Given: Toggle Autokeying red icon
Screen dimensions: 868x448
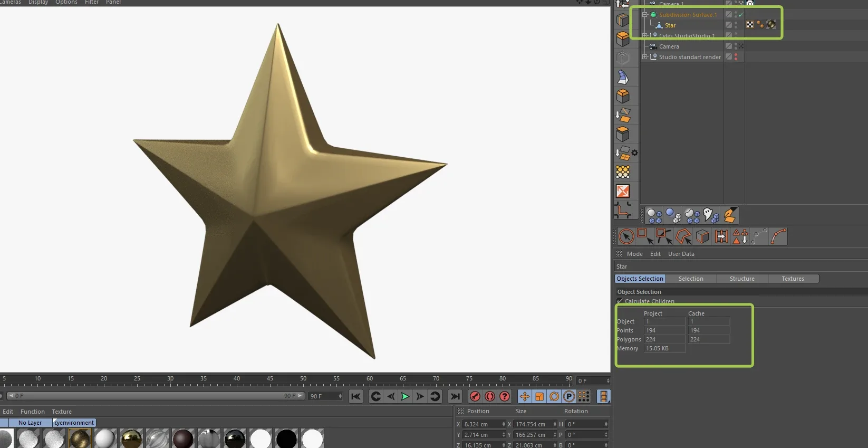Looking at the screenshot, I should tap(490, 396).
